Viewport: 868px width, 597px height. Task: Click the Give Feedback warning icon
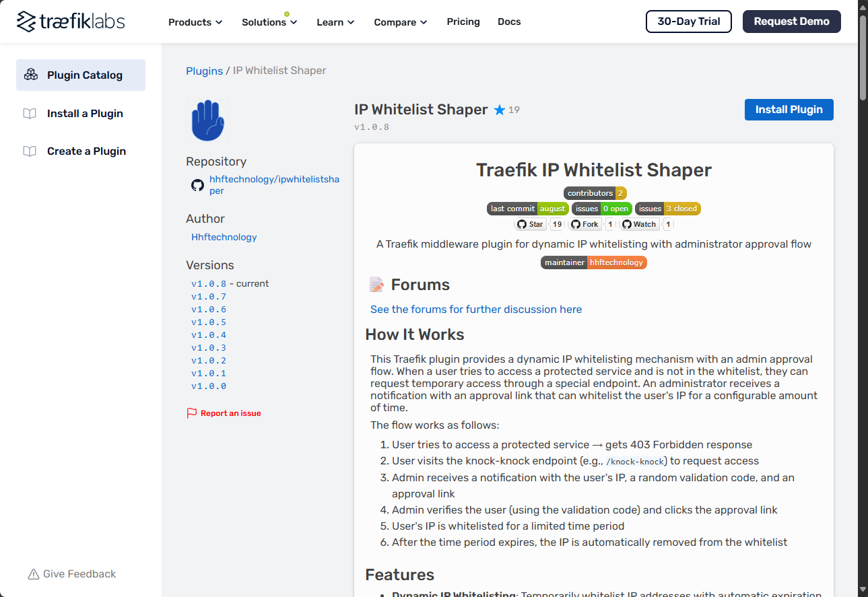(x=34, y=574)
